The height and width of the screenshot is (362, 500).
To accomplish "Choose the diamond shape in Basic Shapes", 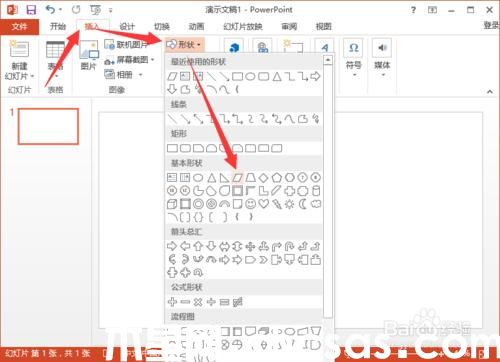I will [264, 177].
